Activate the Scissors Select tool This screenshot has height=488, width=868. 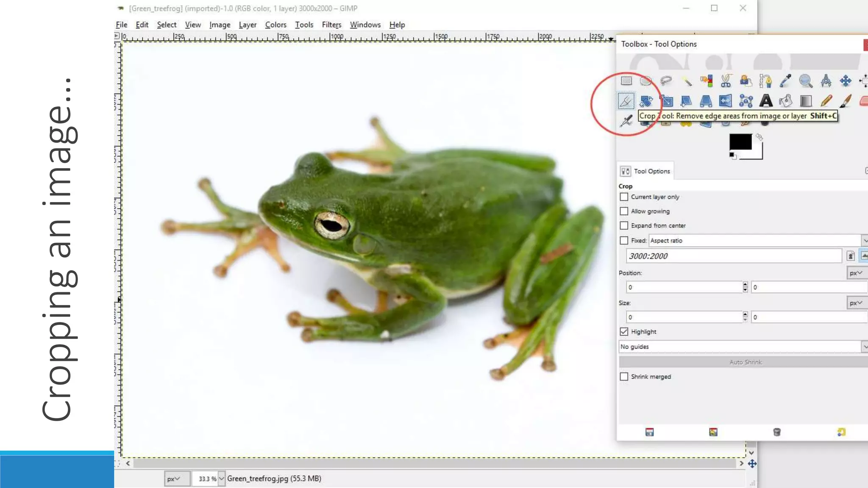(x=726, y=80)
